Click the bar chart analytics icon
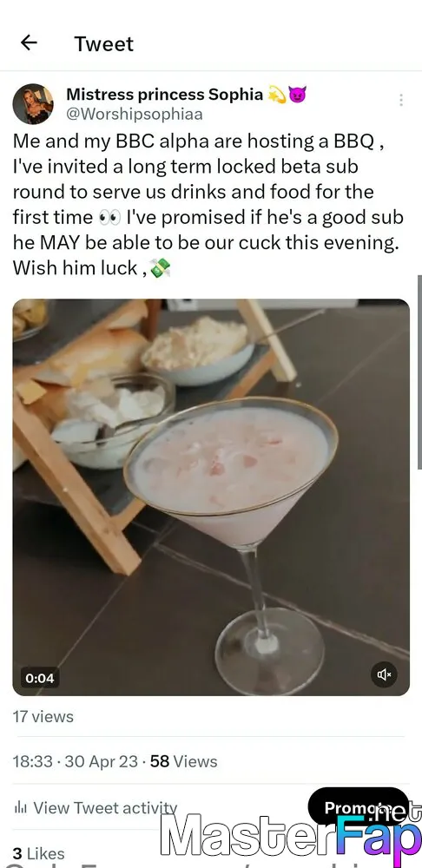Viewport: 422px width, 868px height. [x=21, y=808]
